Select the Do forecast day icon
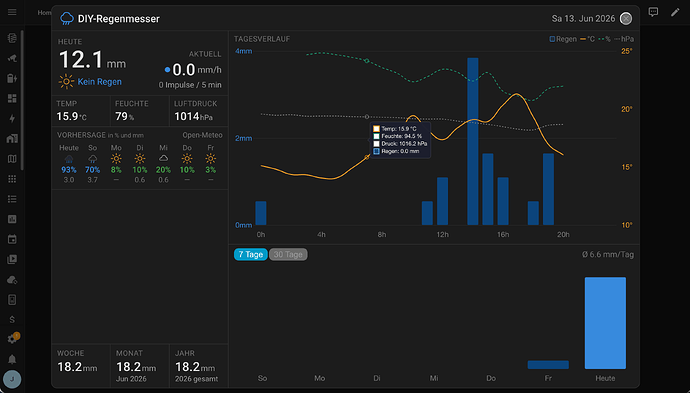 pos(187,158)
